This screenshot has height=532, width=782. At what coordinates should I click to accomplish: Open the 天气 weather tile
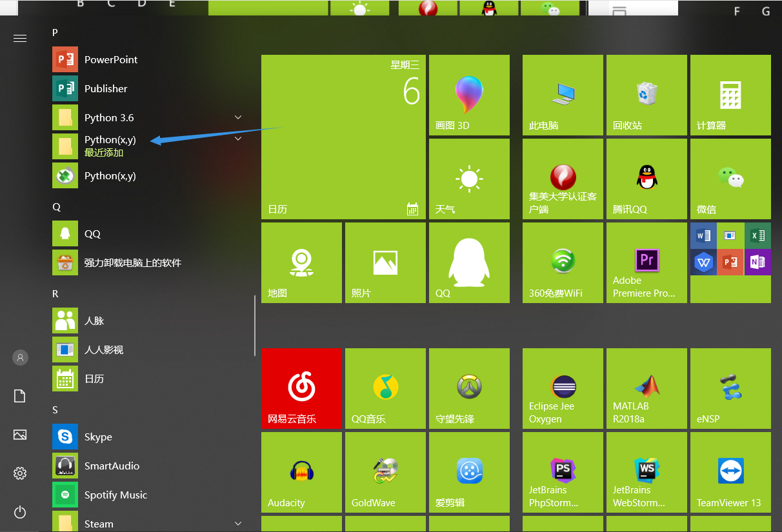(x=469, y=179)
